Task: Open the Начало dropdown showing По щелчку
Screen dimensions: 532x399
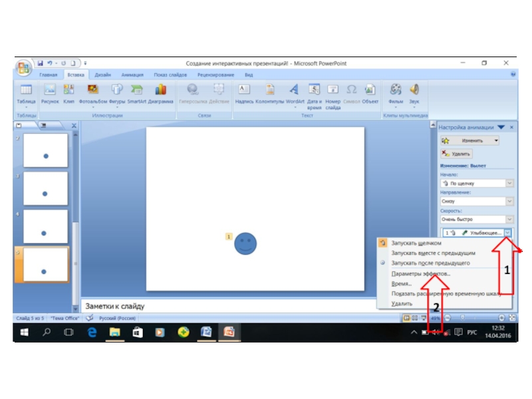Action: (x=477, y=183)
